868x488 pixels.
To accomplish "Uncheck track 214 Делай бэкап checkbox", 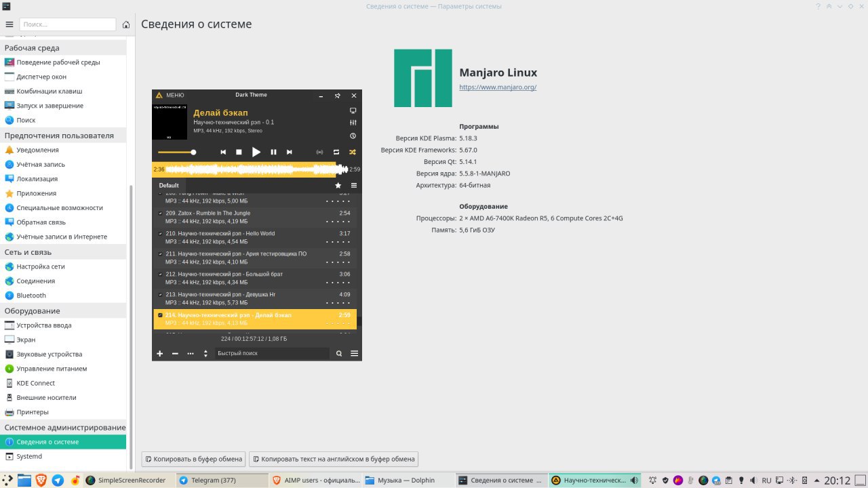I will click(160, 314).
